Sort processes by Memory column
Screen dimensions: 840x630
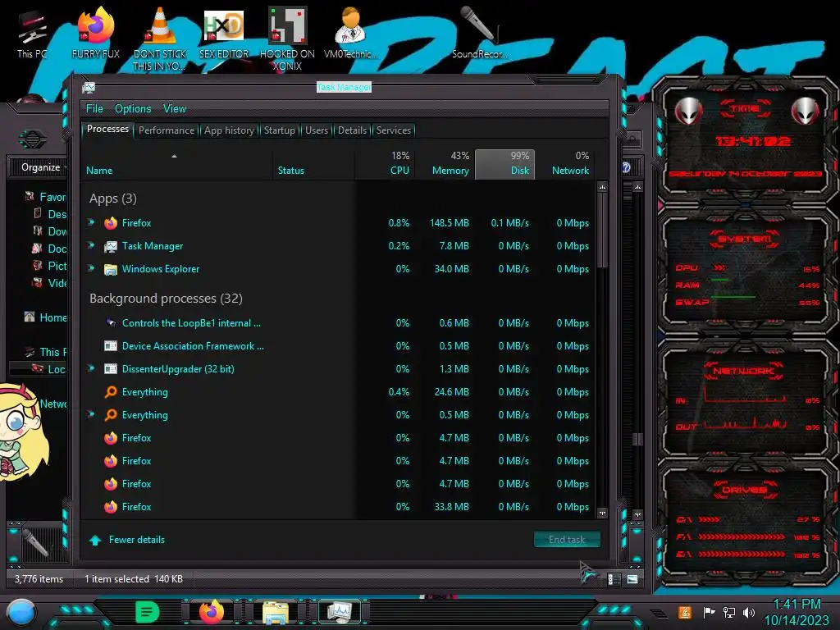tap(445, 164)
